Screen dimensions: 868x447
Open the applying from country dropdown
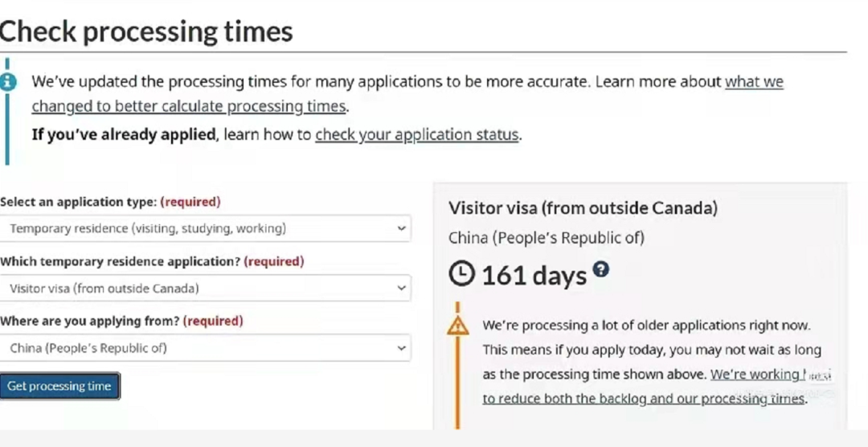tap(205, 348)
